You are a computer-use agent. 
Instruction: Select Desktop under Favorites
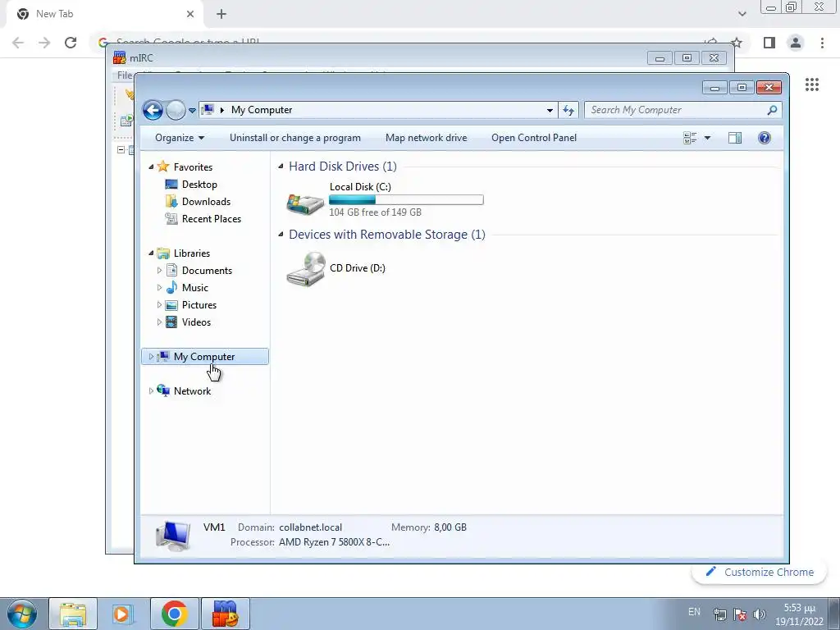199,185
